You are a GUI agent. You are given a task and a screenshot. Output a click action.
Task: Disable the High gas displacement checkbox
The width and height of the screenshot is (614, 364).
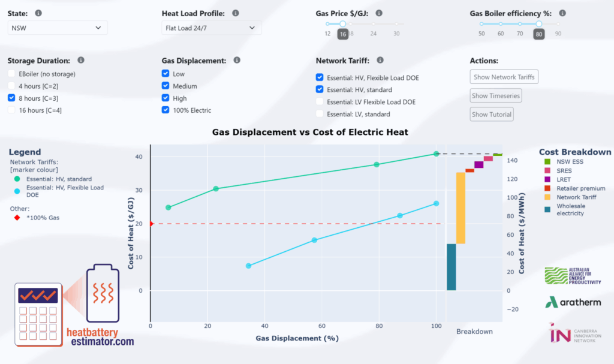165,98
